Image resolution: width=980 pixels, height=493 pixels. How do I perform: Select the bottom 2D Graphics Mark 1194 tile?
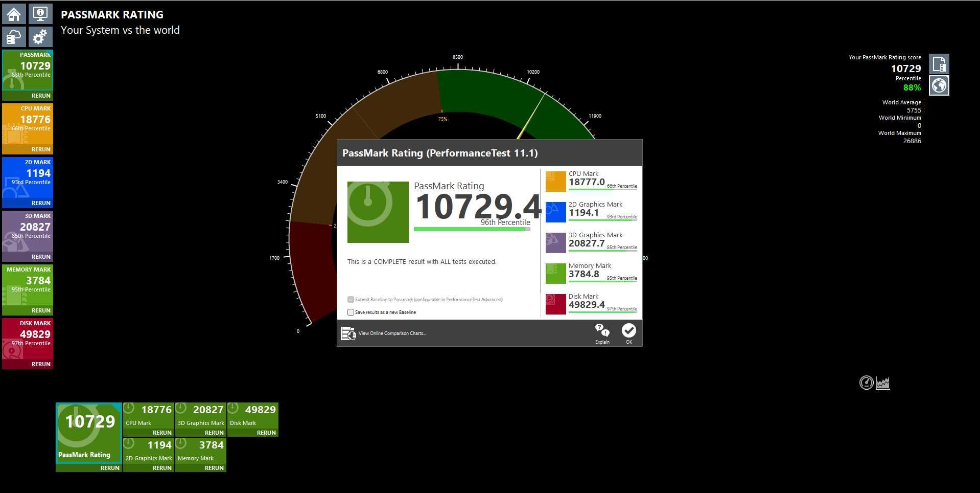click(149, 451)
